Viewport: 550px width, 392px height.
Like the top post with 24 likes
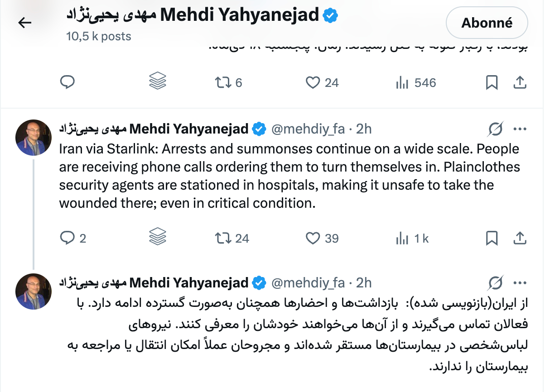tap(313, 82)
